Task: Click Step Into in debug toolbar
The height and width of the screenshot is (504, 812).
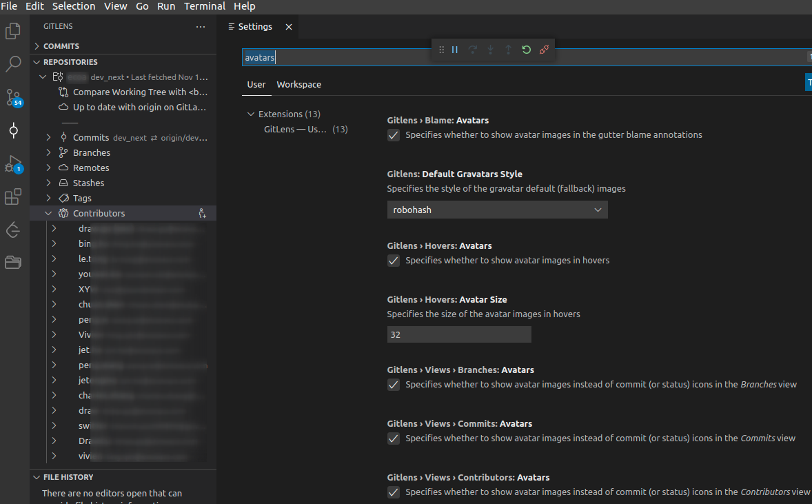Action: click(490, 50)
